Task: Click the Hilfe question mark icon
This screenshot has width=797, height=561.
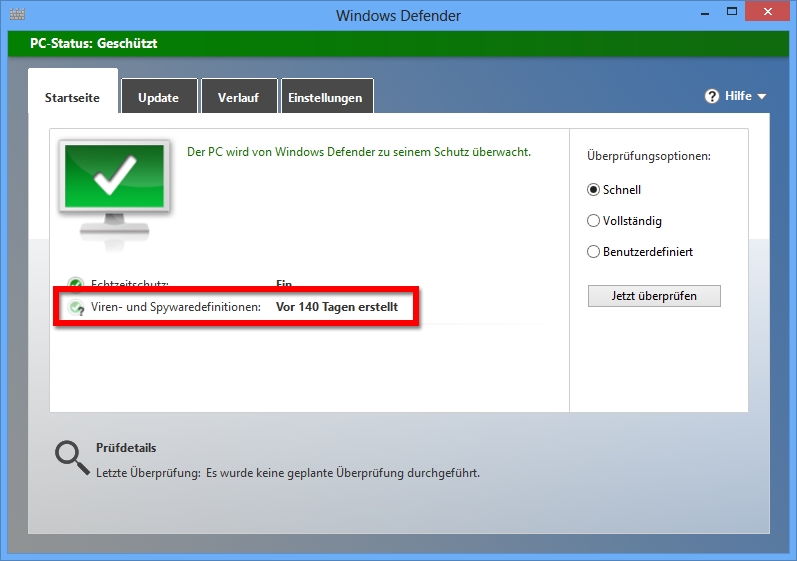Action: point(712,96)
